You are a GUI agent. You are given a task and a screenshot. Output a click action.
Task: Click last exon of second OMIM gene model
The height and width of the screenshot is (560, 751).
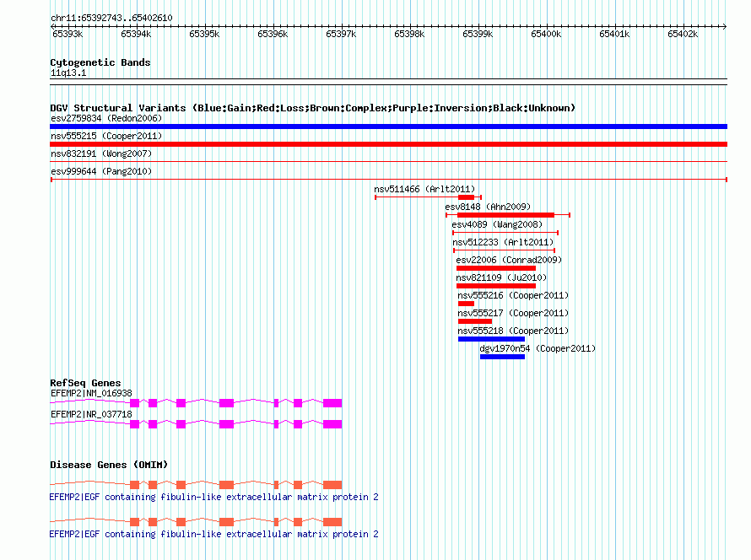pyautogui.click(x=332, y=522)
